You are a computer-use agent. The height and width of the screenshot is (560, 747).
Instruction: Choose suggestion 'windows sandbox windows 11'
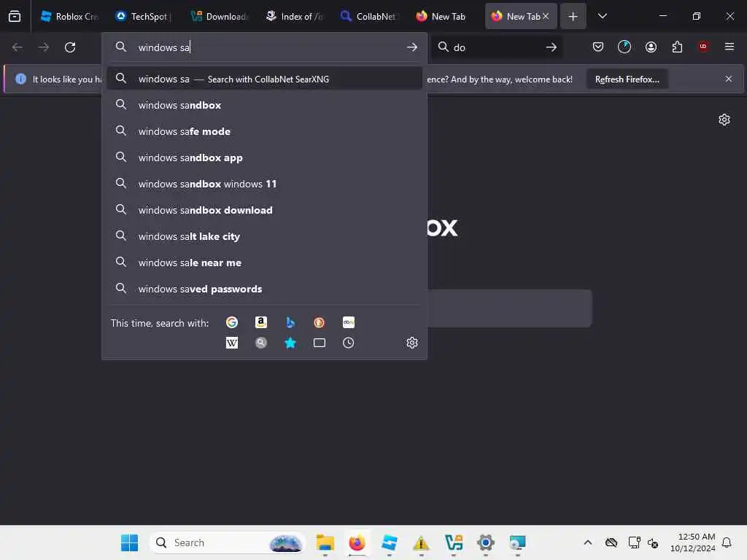pos(264,184)
